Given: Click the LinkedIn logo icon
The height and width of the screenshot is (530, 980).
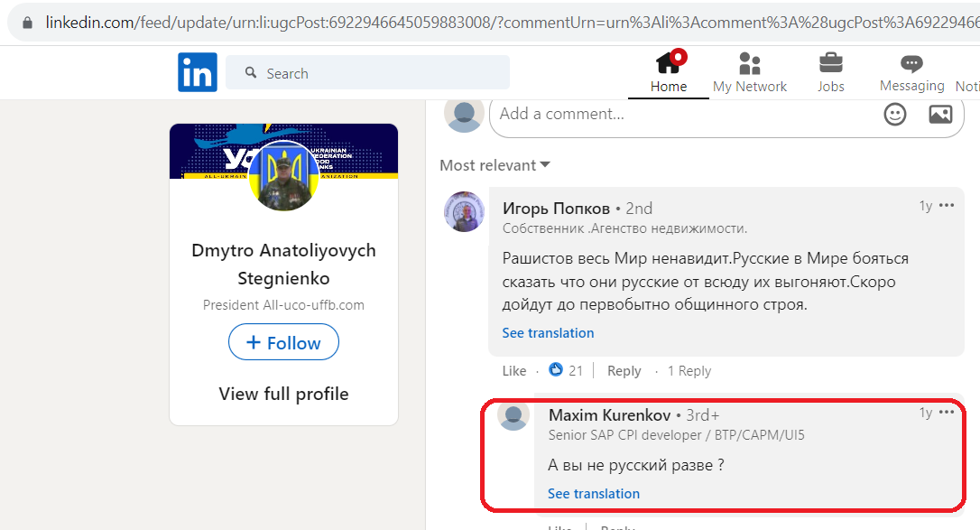Looking at the screenshot, I should click(x=198, y=72).
